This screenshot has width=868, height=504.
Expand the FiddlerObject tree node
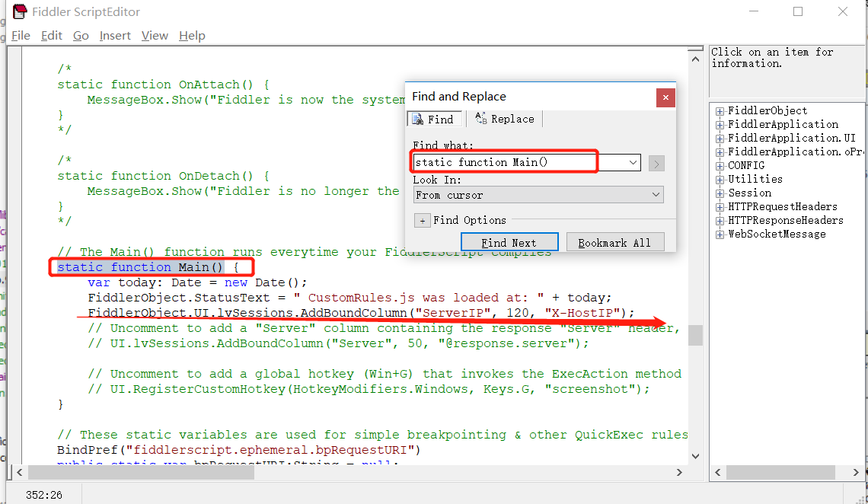tap(720, 111)
